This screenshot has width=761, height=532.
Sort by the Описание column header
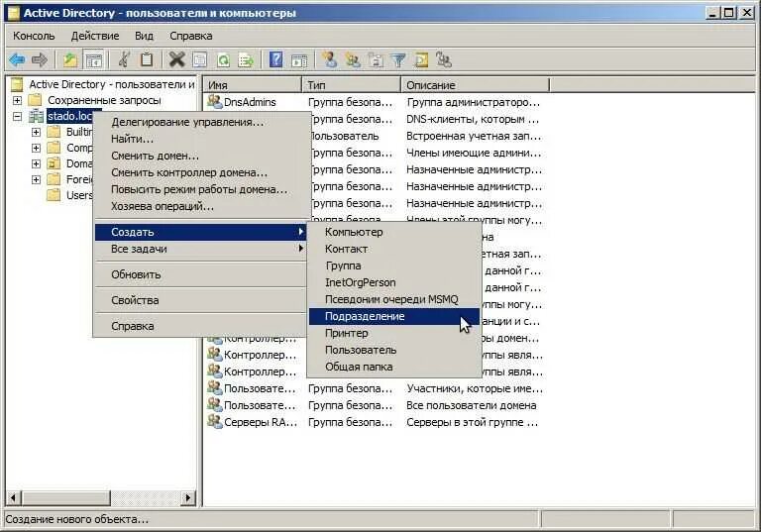tap(476, 85)
